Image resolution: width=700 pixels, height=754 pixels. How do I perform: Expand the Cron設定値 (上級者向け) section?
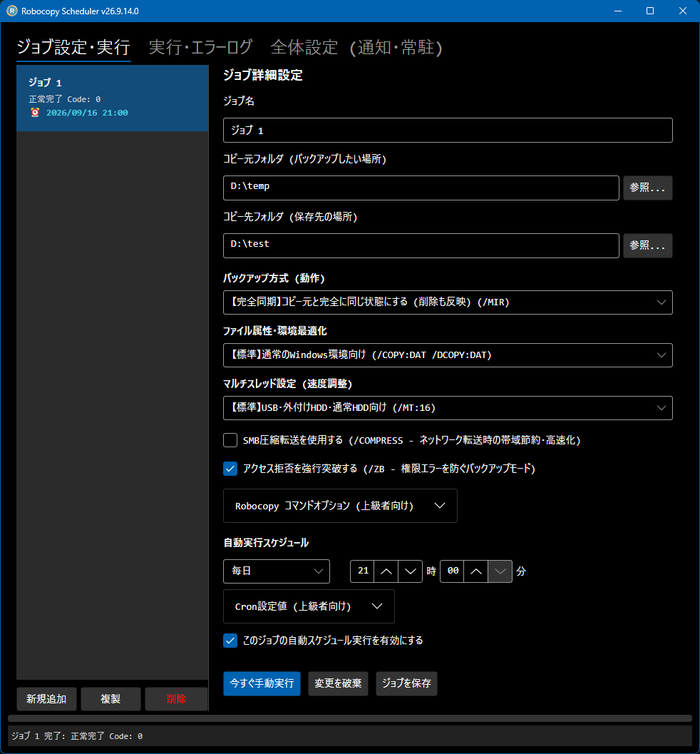pyautogui.click(x=309, y=606)
